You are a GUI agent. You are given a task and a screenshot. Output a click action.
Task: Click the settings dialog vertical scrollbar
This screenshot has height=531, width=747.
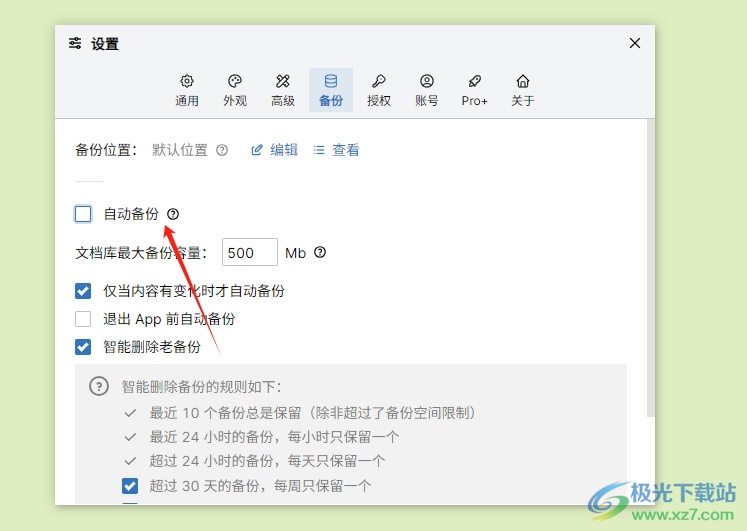[x=651, y=268]
